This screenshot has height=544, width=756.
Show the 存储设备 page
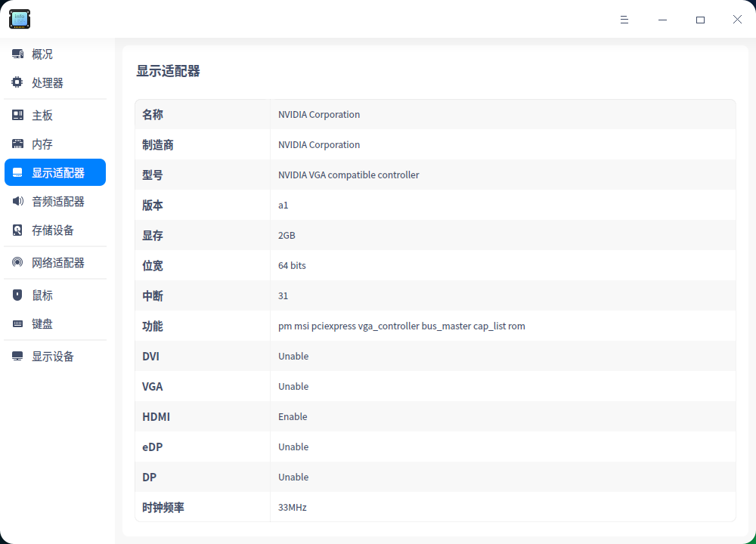55,230
